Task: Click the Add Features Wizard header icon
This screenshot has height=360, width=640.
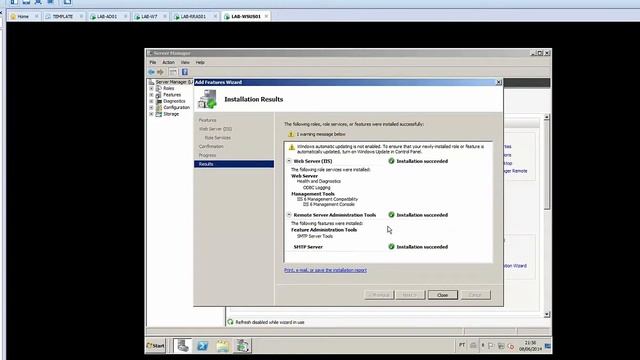Action: [207, 99]
